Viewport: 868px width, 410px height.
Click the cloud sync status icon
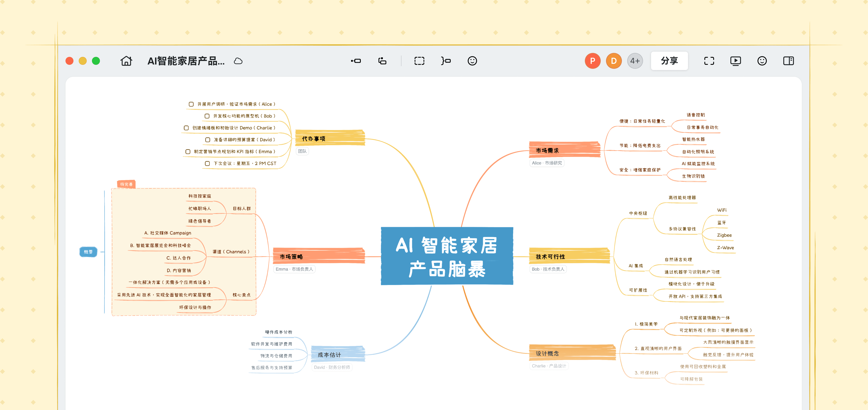[238, 61]
